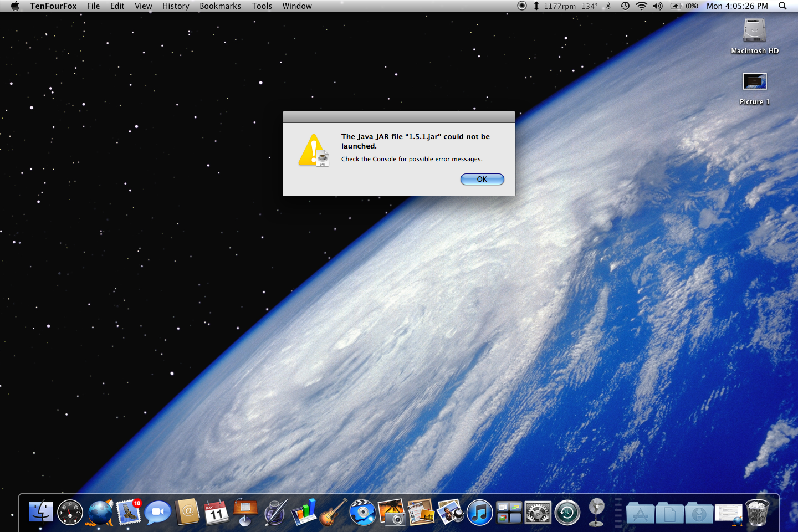Open iCal calendar showing May 11
Screen dimensions: 798x532
(216, 512)
